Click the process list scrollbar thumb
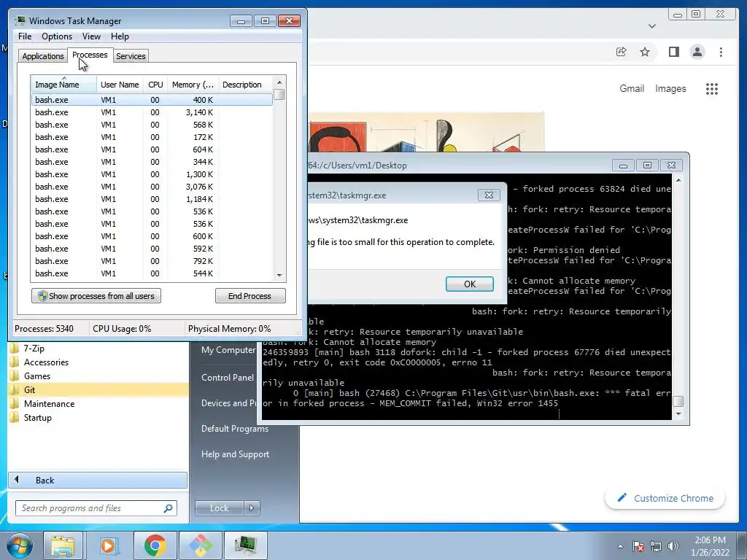 pos(279,94)
